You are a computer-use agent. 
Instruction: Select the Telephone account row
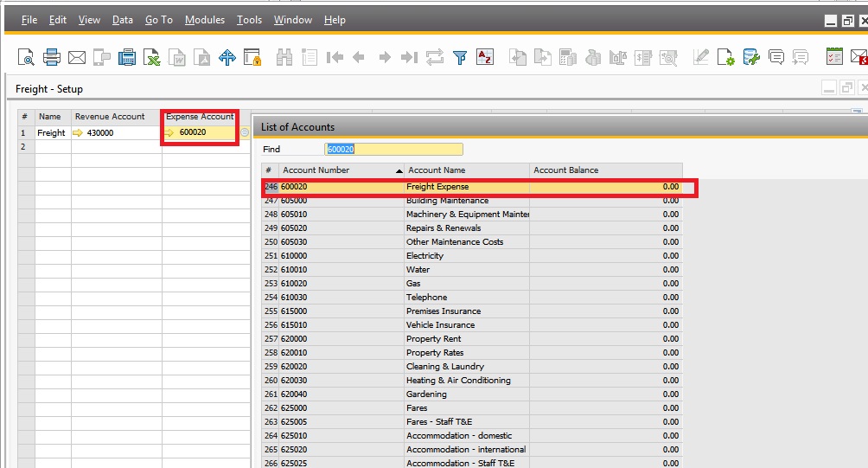pyautogui.click(x=472, y=298)
